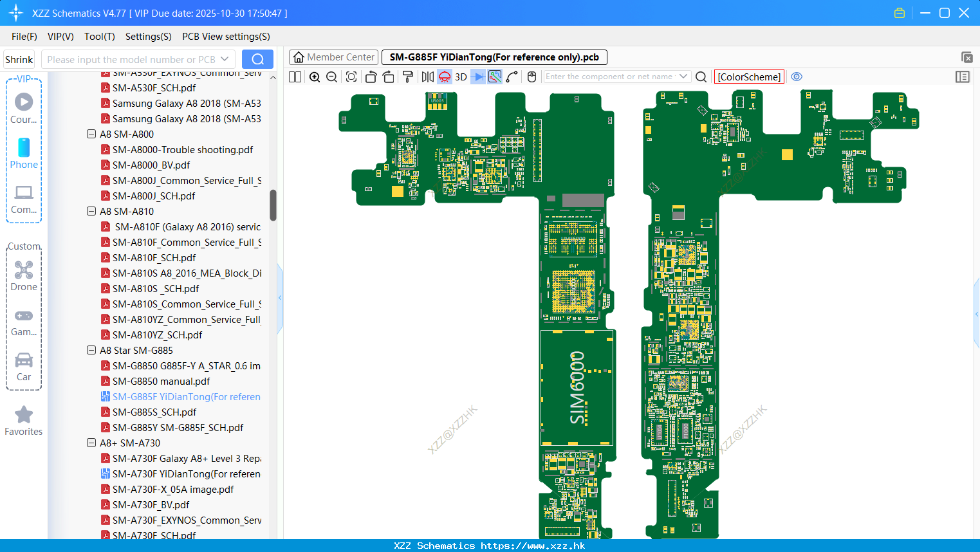Screen dimensions: 980x552
Task: Click the file tree scrollbar thumb
Action: (273, 205)
